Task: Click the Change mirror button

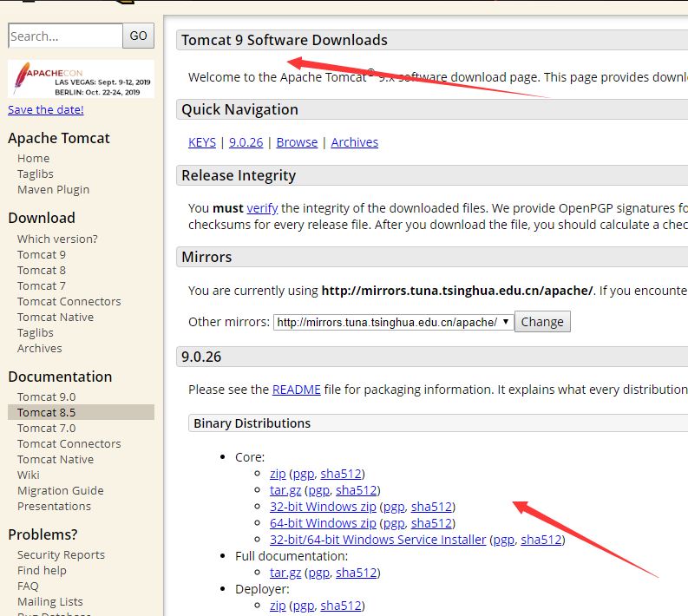Action: point(542,322)
